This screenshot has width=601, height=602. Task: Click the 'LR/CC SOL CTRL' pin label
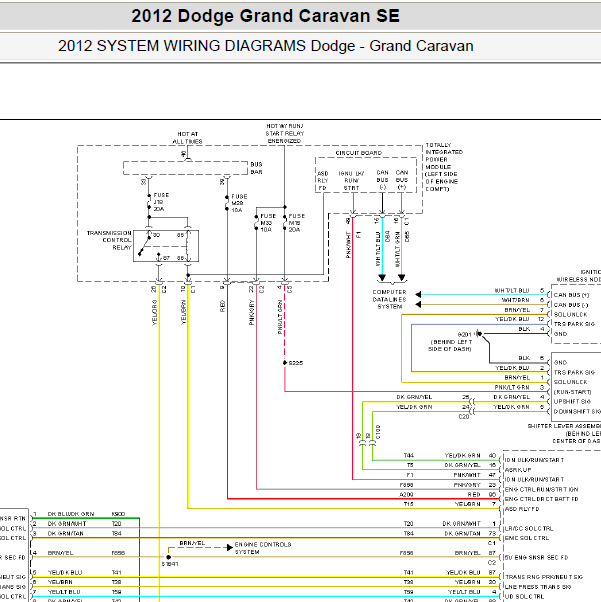pyautogui.click(x=529, y=529)
